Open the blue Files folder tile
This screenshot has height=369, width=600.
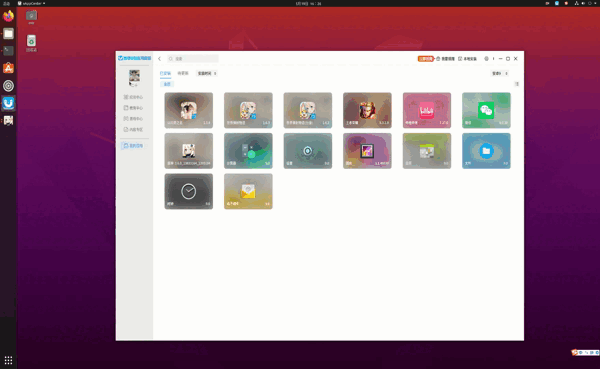(486, 151)
